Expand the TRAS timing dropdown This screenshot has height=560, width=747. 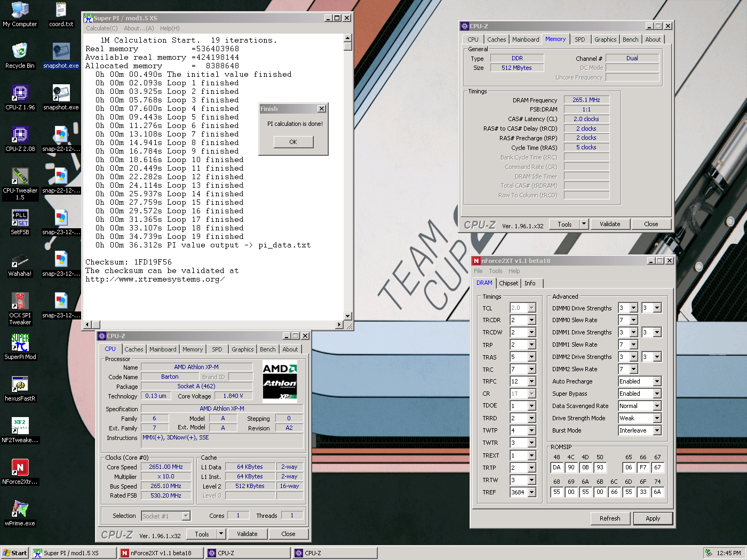pos(531,357)
